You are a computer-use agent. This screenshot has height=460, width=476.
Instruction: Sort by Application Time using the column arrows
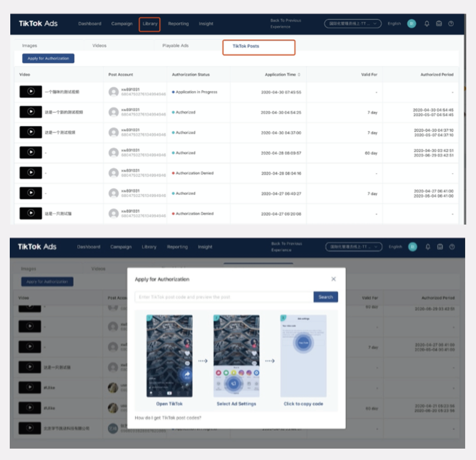[x=299, y=74]
